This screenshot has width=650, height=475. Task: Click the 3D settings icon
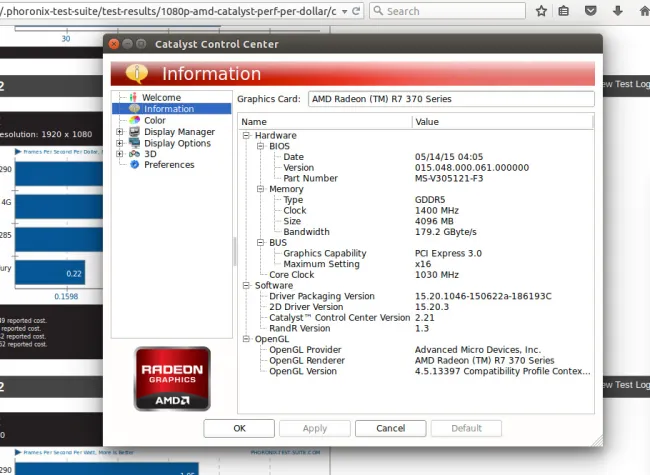(134, 154)
